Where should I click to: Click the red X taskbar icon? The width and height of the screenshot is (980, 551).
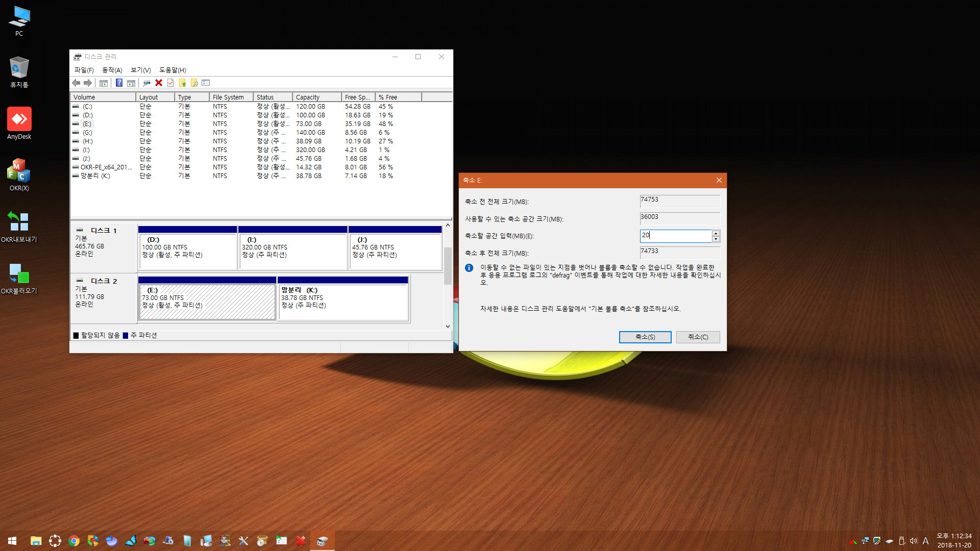(x=301, y=541)
